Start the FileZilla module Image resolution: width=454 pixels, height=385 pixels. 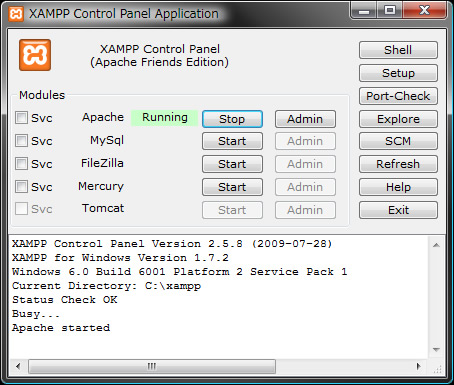pos(232,164)
